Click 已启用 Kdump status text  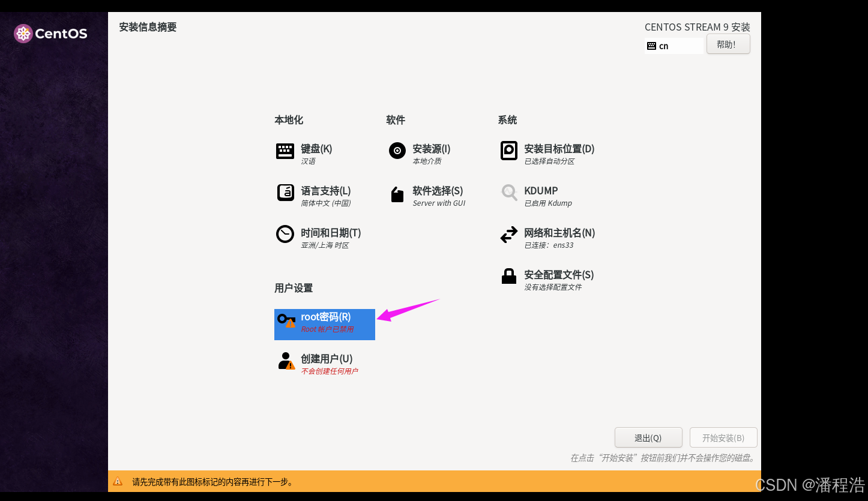tap(548, 203)
